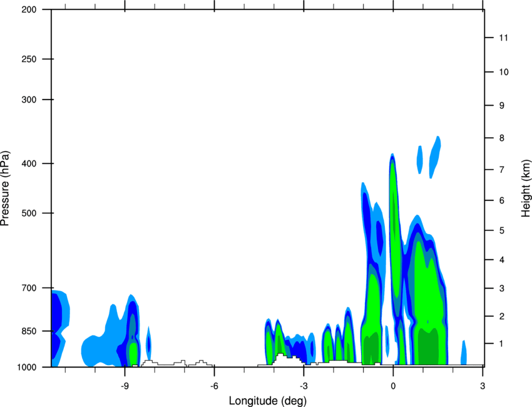Click the -6 longitude tick label
Image resolution: width=532 pixels, height=407 pixels.
214,386
